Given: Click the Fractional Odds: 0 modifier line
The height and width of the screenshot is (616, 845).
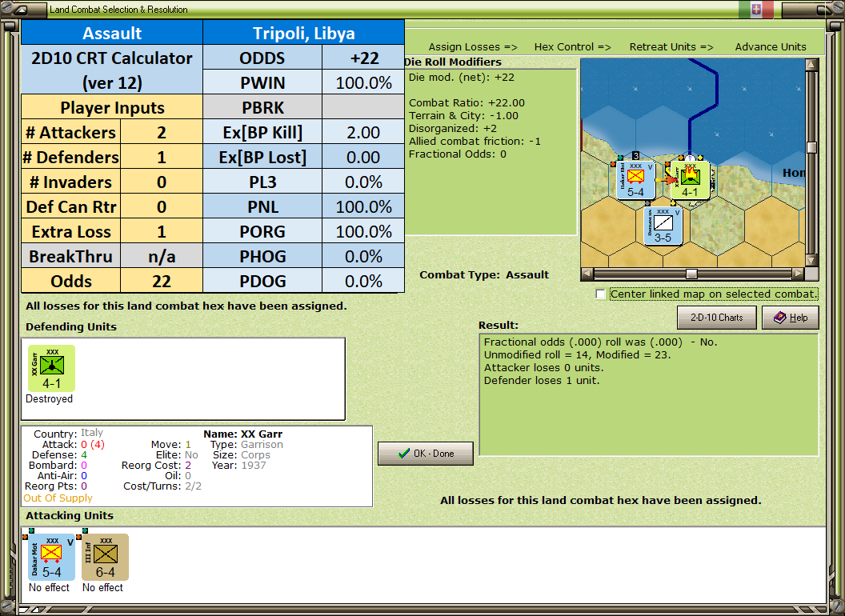Looking at the screenshot, I should click(458, 154).
